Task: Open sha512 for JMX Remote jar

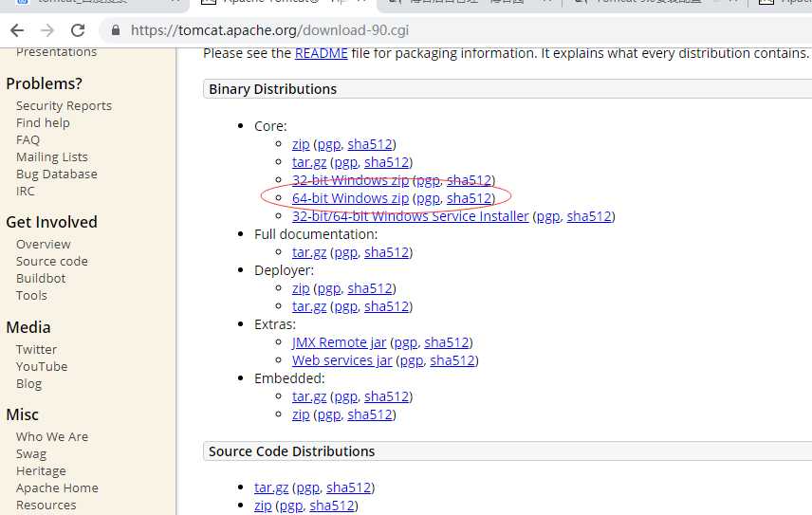Action: [x=447, y=342]
